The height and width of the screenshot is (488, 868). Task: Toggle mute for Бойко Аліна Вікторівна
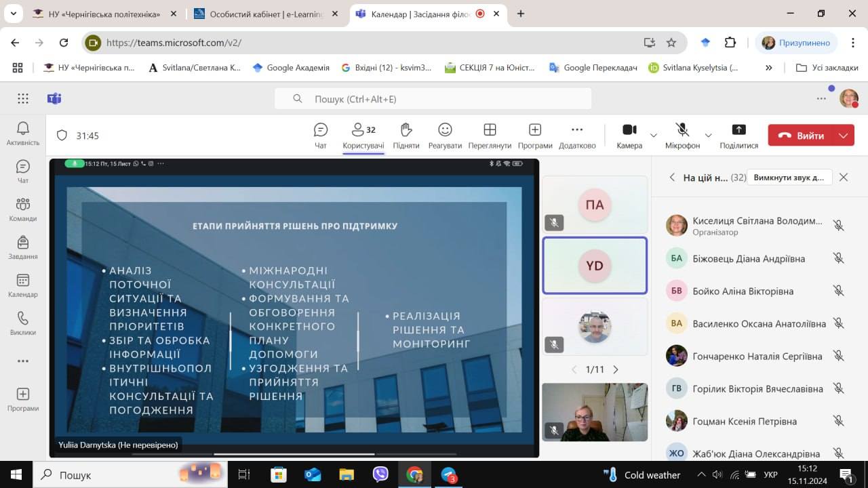[x=838, y=291]
